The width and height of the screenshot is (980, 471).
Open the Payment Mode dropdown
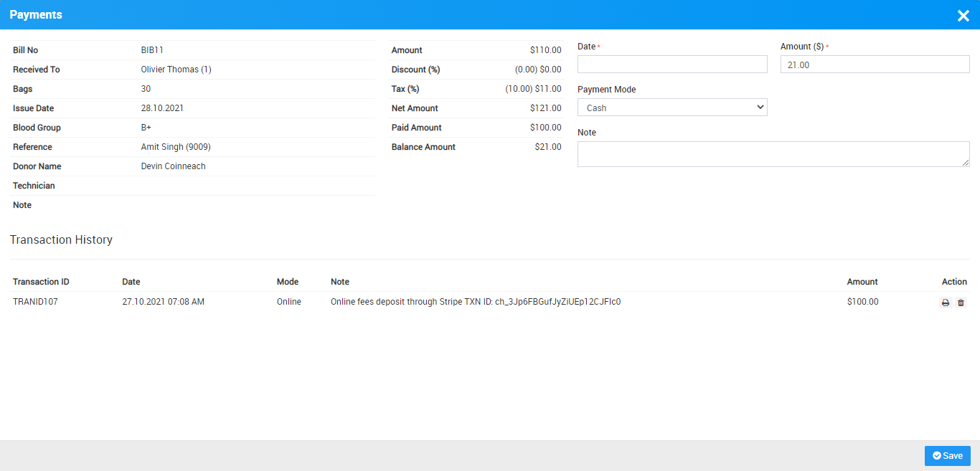[x=672, y=108]
